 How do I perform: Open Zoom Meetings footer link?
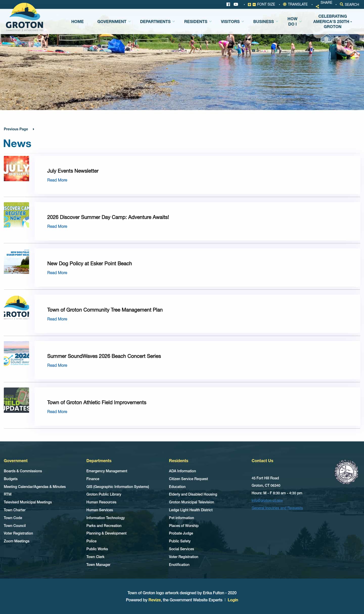(x=16, y=541)
